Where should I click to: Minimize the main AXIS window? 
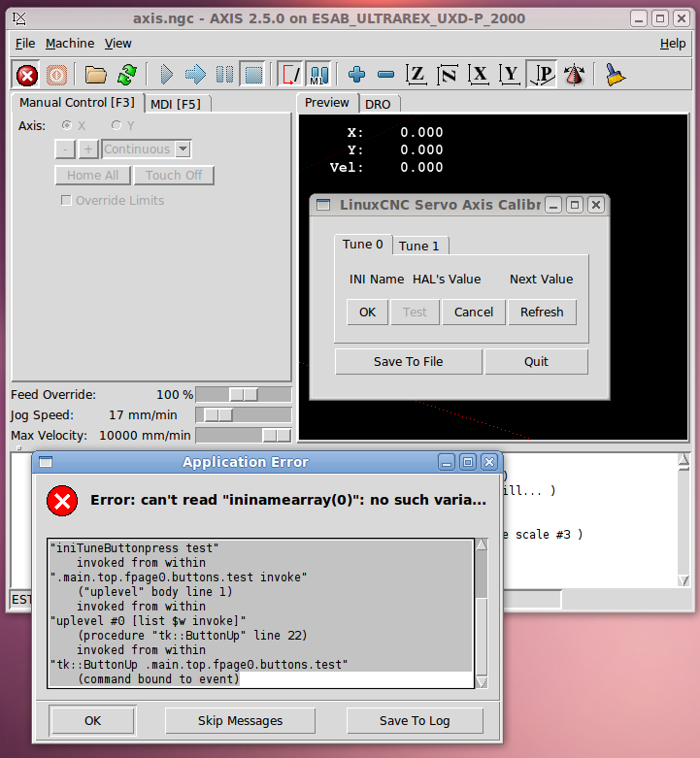[639, 18]
